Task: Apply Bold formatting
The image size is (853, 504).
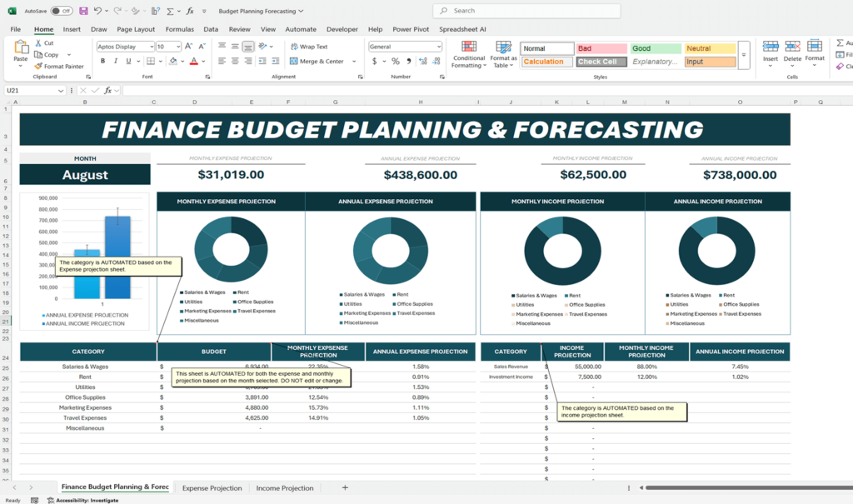Action: click(x=101, y=61)
